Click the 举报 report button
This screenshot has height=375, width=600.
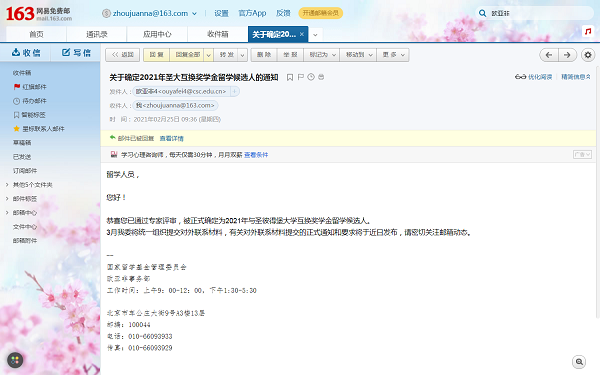coord(290,55)
